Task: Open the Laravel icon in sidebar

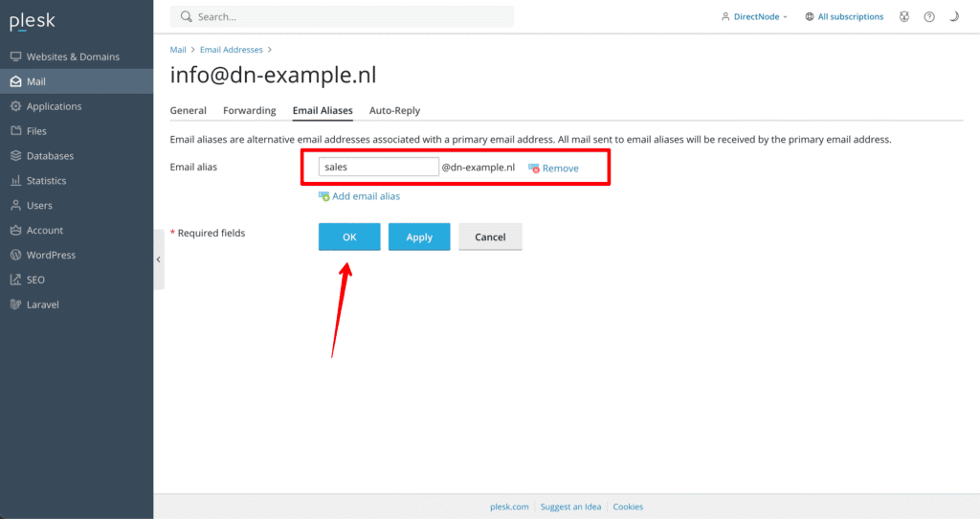Action: click(x=16, y=305)
